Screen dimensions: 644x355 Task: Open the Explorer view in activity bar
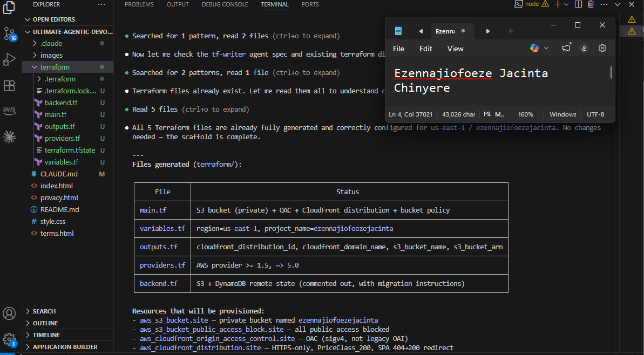coord(9,8)
